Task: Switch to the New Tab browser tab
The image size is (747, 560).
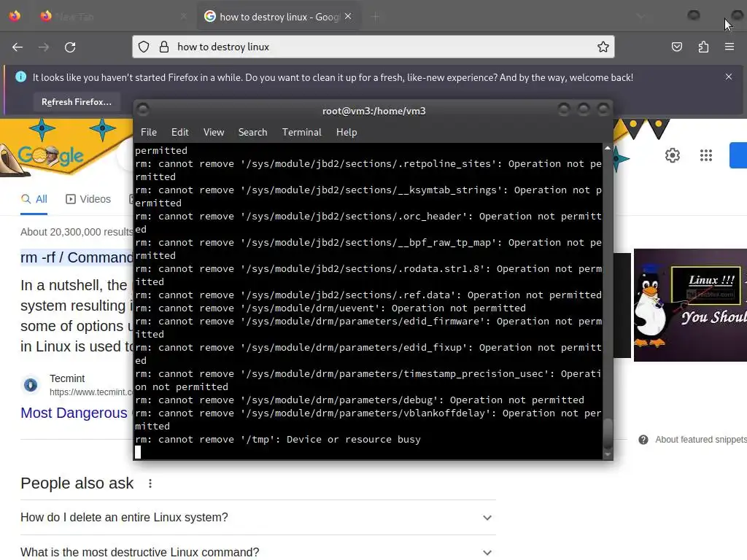Action: pyautogui.click(x=113, y=17)
